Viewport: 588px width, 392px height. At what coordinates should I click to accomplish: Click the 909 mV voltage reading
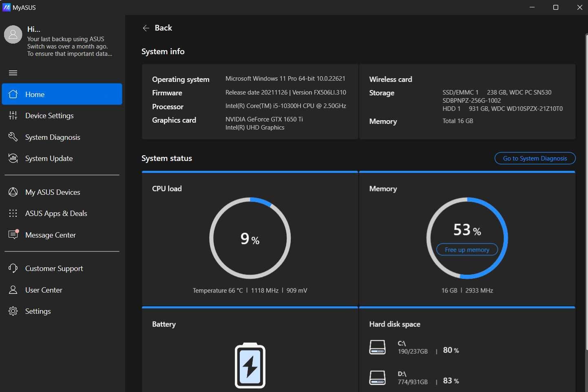pyautogui.click(x=297, y=291)
